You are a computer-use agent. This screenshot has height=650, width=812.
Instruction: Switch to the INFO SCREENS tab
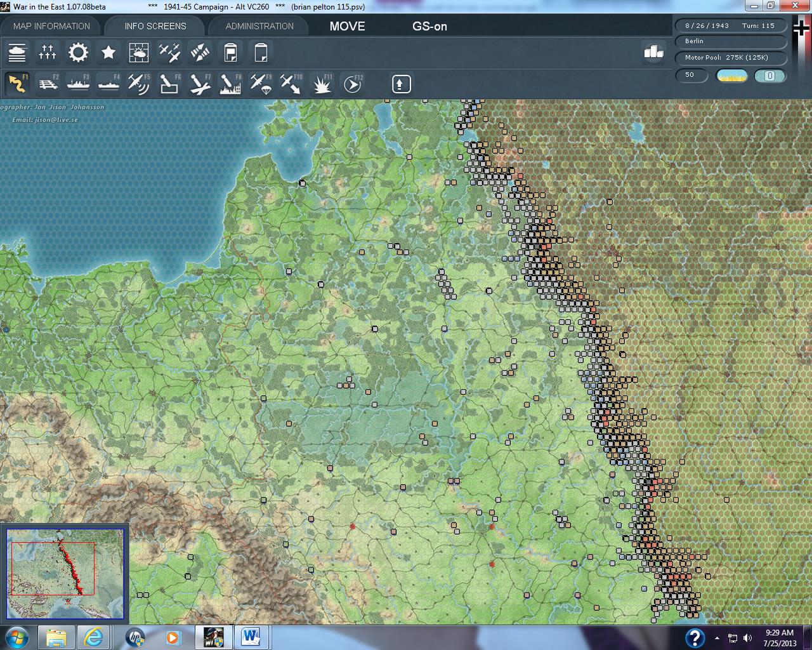(155, 26)
